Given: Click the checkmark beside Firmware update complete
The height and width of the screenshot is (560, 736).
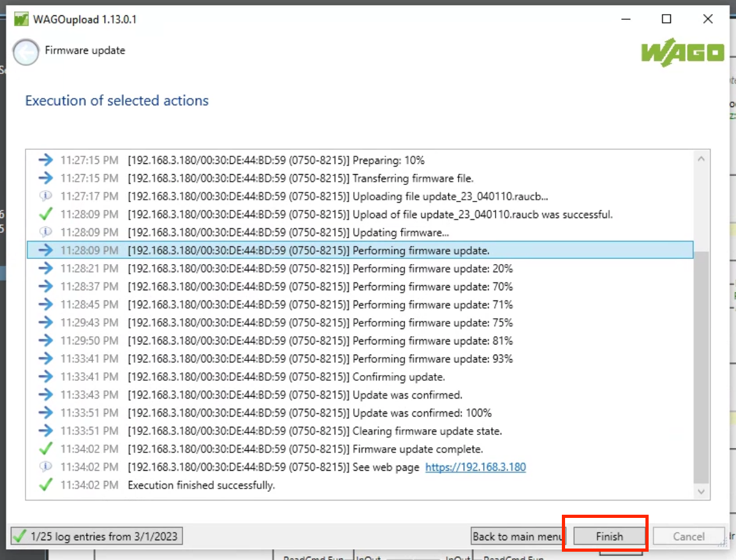Looking at the screenshot, I should 45,449.
